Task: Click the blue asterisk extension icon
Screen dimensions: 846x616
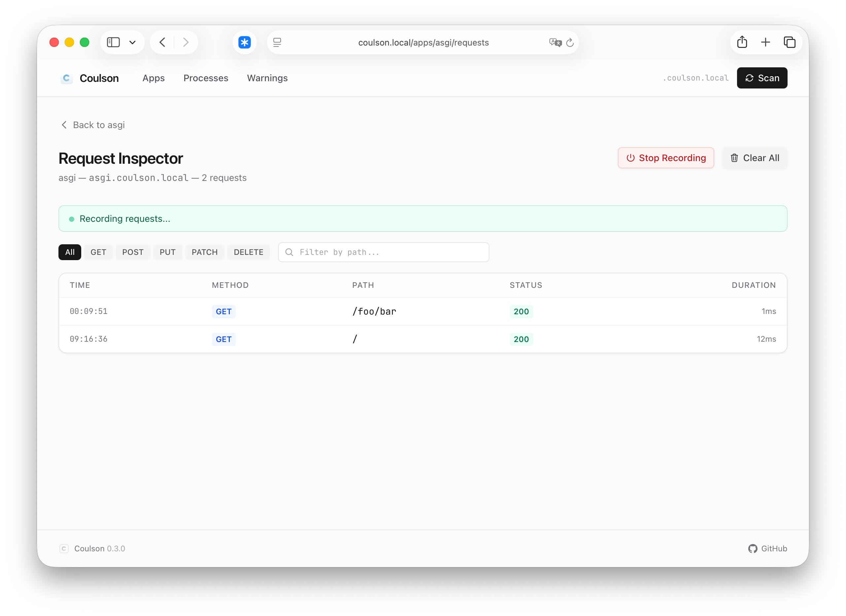Action: (x=245, y=43)
